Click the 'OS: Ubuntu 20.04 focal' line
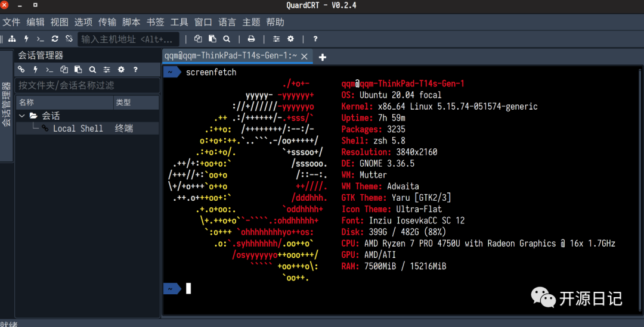This screenshot has width=644, height=327. (391, 95)
